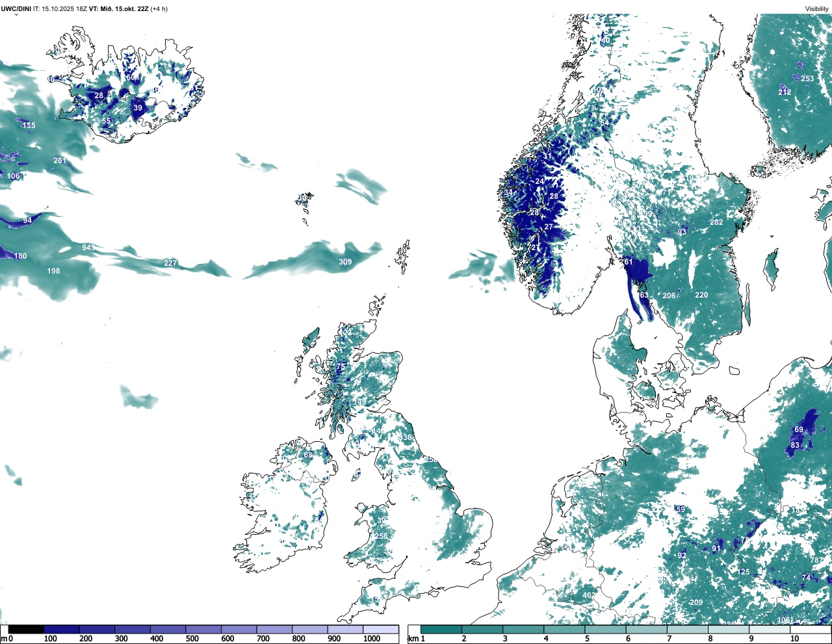
Task: Click the '39' visibility value over Iceland
Action: [x=138, y=108]
